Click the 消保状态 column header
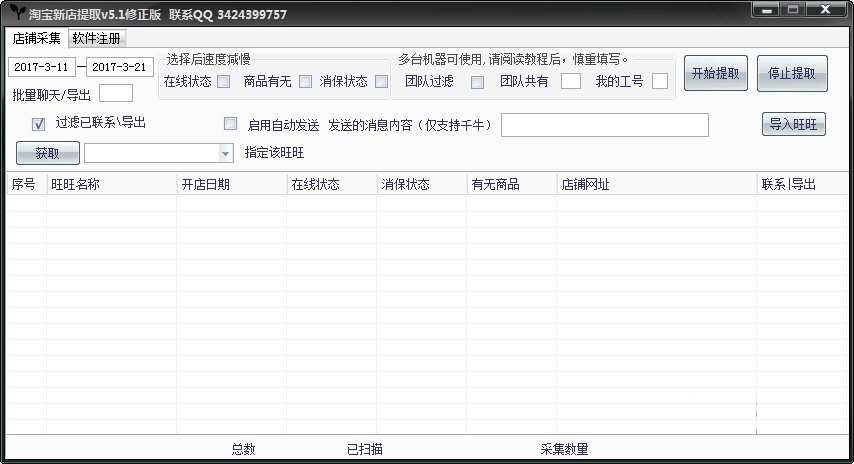This screenshot has height=464, width=854. pyautogui.click(x=422, y=184)
